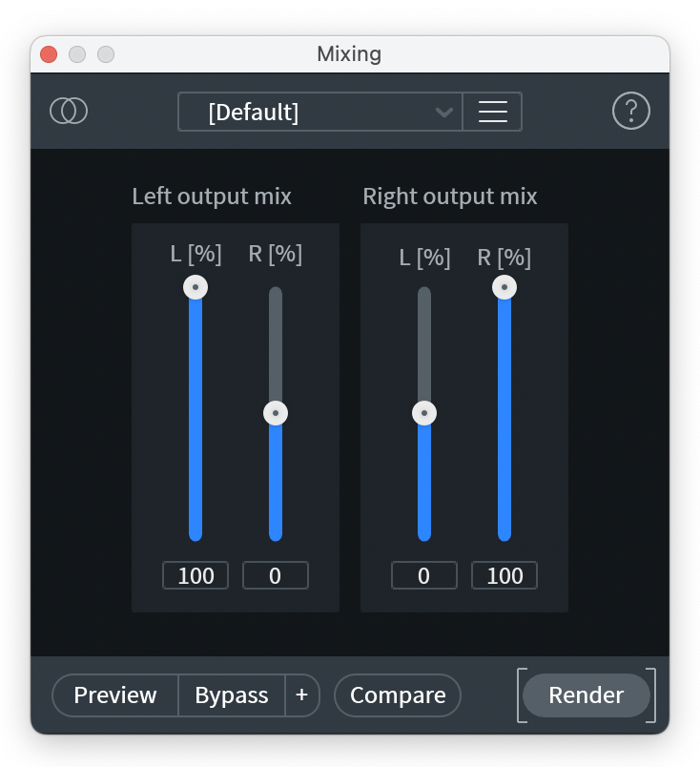
Task: Click the plus button beside Bypass
Action: 301,695
